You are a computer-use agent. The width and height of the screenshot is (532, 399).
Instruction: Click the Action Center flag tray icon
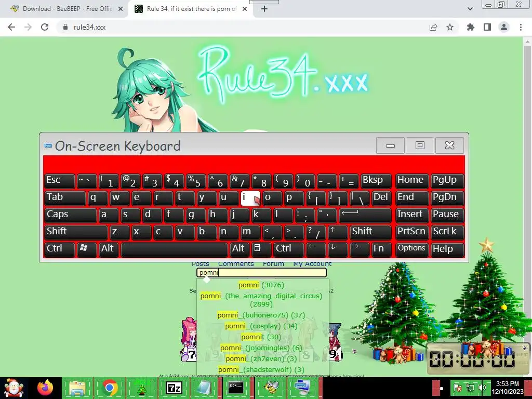458,388
